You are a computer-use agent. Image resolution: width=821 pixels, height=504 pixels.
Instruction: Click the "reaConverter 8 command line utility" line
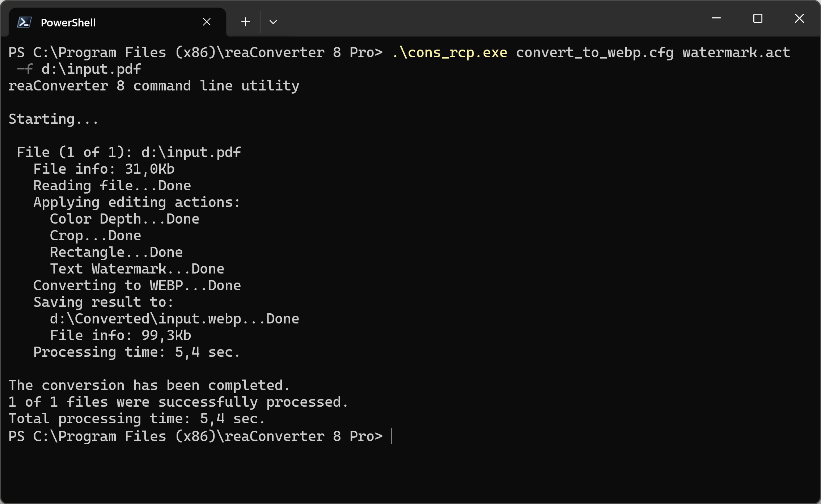click(154, 86)
